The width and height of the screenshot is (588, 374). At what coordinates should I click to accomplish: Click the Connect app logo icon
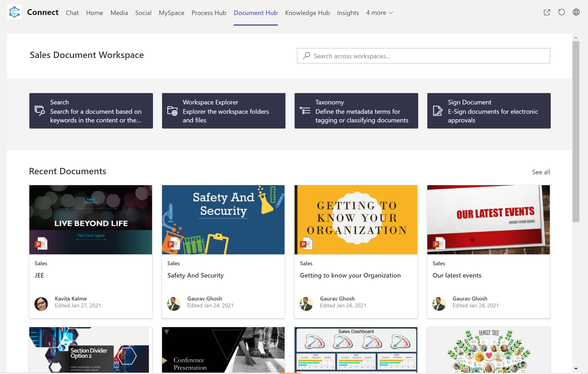14,12
